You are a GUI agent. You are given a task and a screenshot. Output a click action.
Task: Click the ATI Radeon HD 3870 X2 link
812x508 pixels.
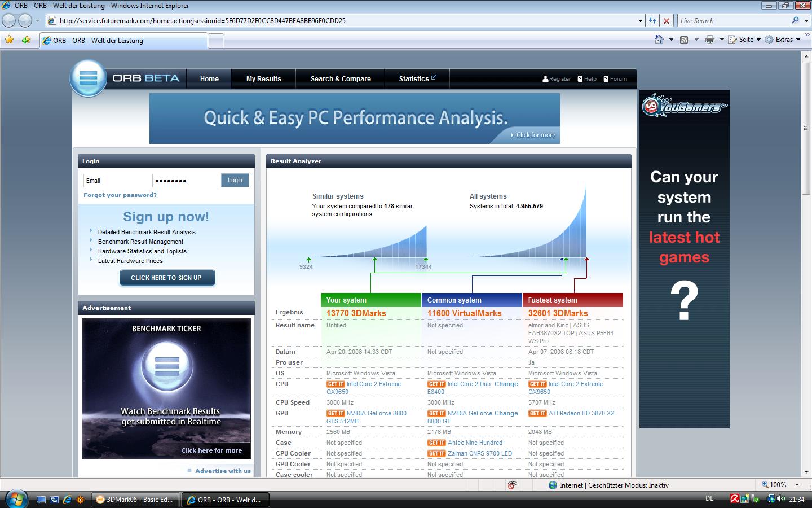coord(581,413)
